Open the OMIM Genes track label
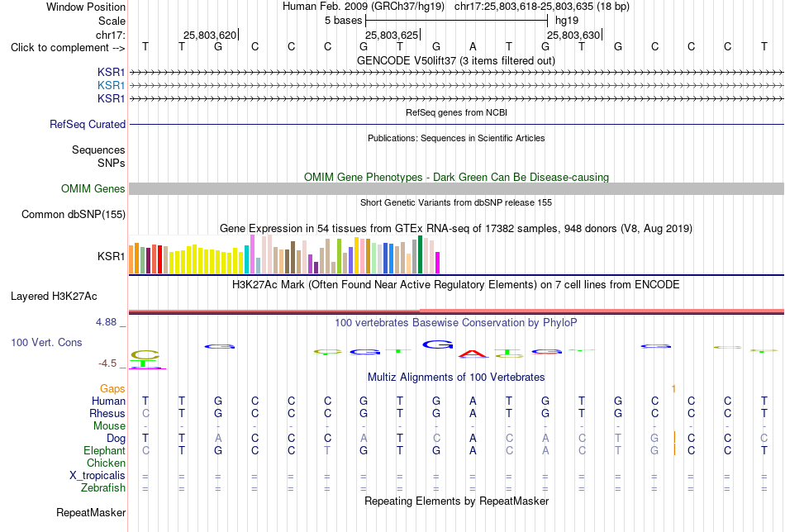This screenshot has width=785, height=532. point(93,188)
